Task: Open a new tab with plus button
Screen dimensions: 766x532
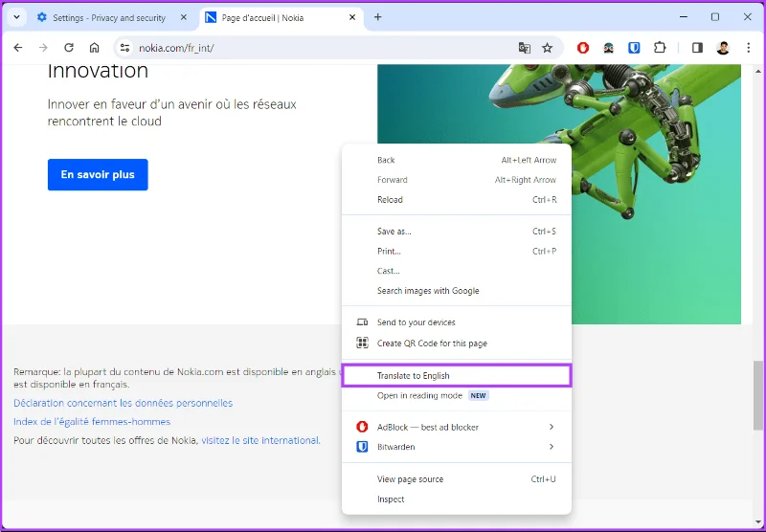Action: point(377,17)
